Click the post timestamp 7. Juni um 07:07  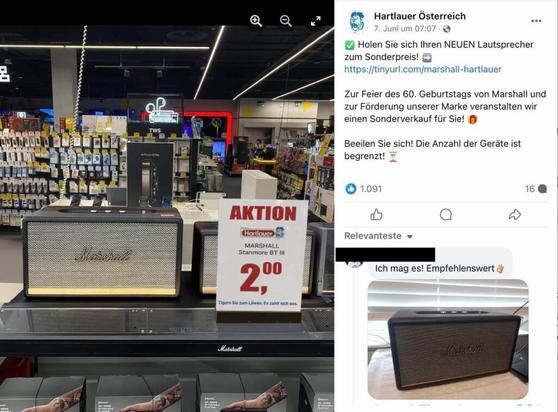coord(405,28)
